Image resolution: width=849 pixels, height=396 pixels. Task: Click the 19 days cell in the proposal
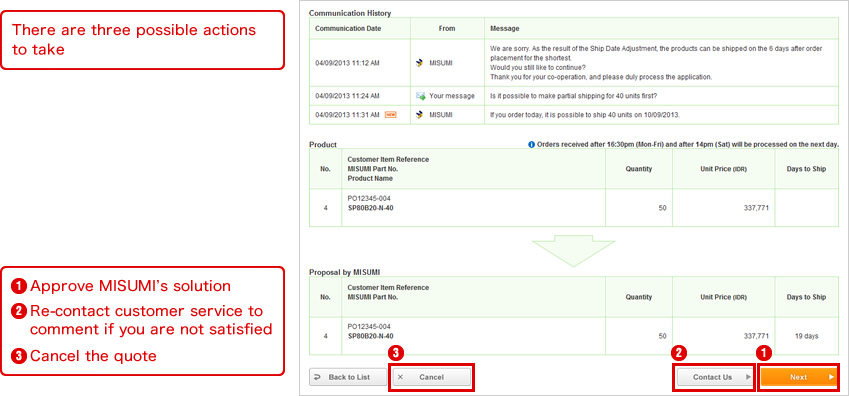806,336
